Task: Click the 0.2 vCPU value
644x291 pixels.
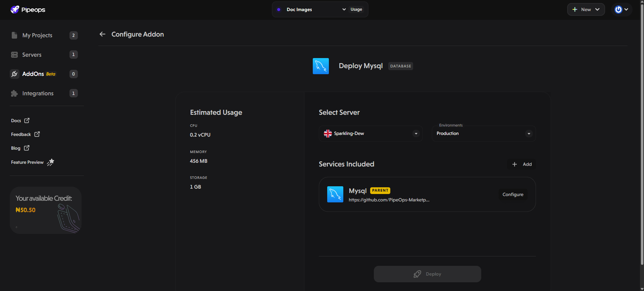Action: coord(200,135)
